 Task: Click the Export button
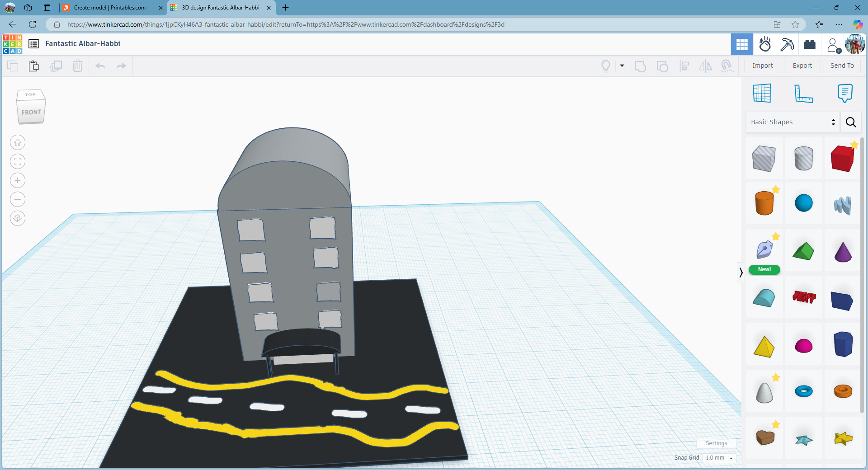(802, 66)
